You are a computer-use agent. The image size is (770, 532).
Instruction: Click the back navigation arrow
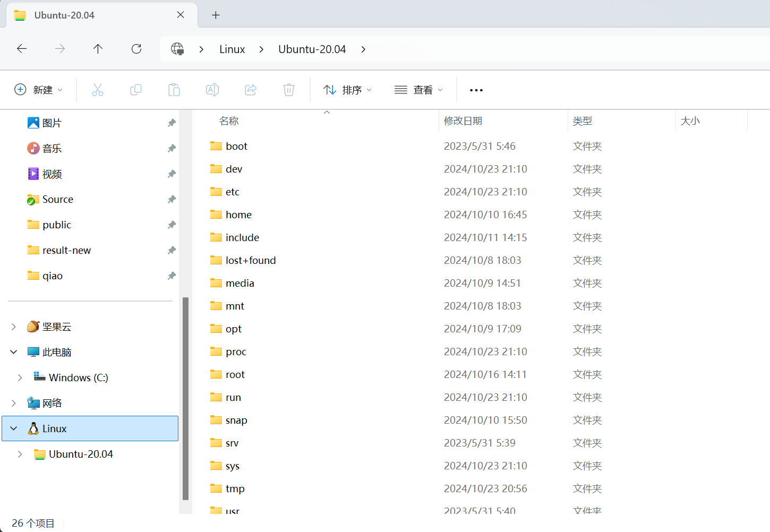22,48
